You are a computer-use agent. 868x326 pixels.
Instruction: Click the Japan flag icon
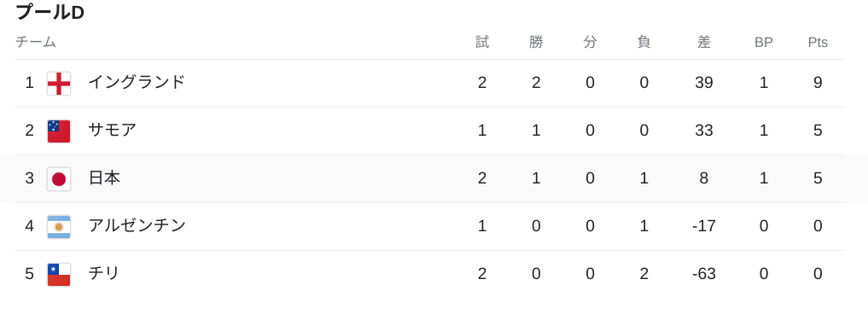point(59,178)
